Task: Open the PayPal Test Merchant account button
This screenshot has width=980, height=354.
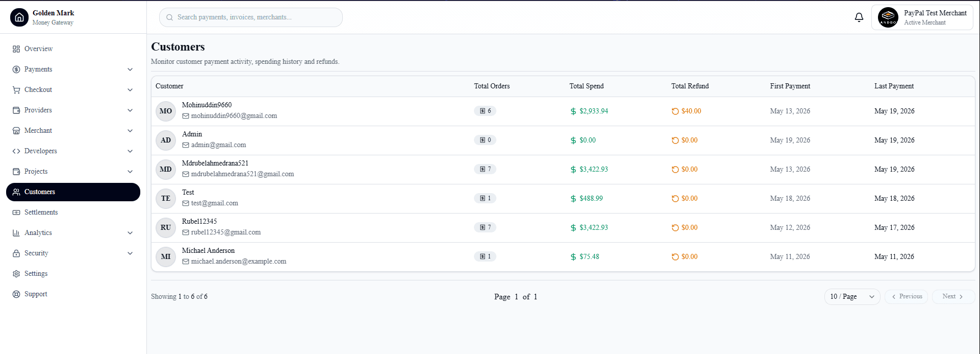Action: pyautogui.click(x=922, y=17)
